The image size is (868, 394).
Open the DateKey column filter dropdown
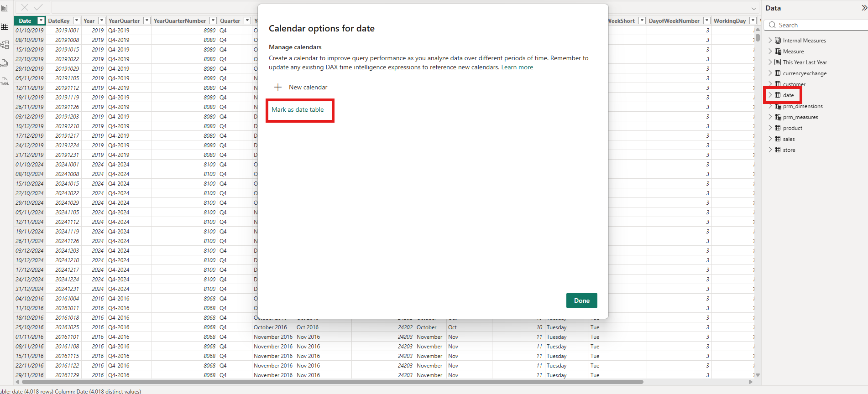77,21
